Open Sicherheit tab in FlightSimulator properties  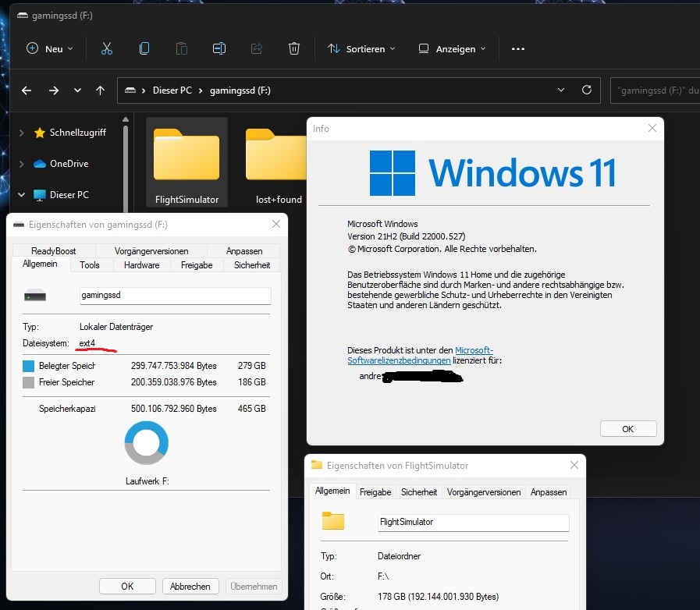coord(419,491)
